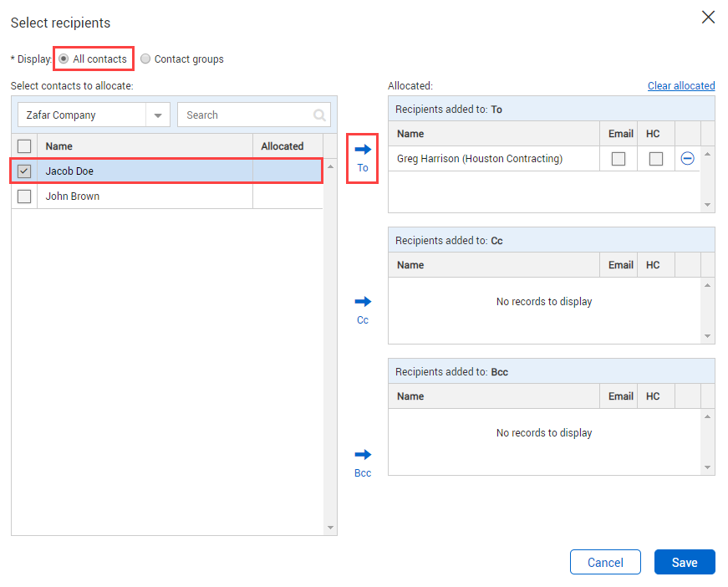Close the Select recipients dialog
This screenshot has height=587, width=728.
click(x=708, y=18)
